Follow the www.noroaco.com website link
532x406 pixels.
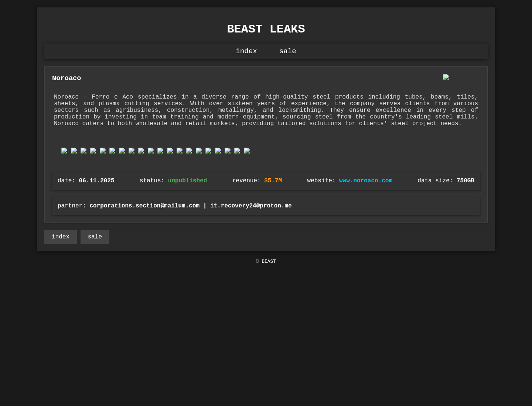pyautogui.click(x=366, y=181)
